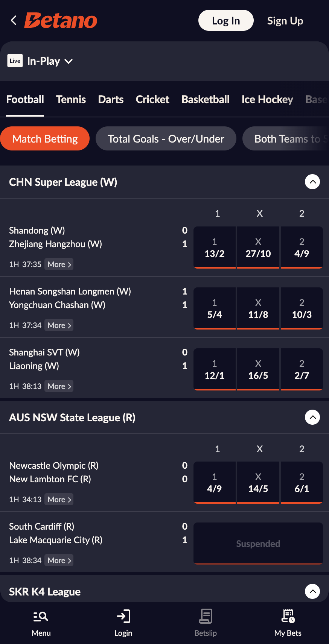Collapse the AUS NSW State League (R) section
The image size is (329, 644).
(312, 417)
